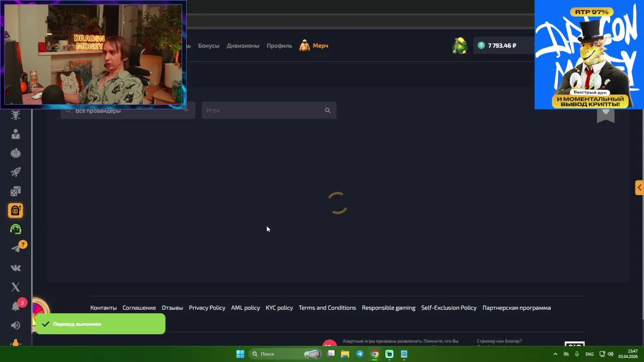Image resolution: width=644 pixels, height=362 pixels.
Task: Open Responsible gaming footer link
Action: (x=388, y=308)
